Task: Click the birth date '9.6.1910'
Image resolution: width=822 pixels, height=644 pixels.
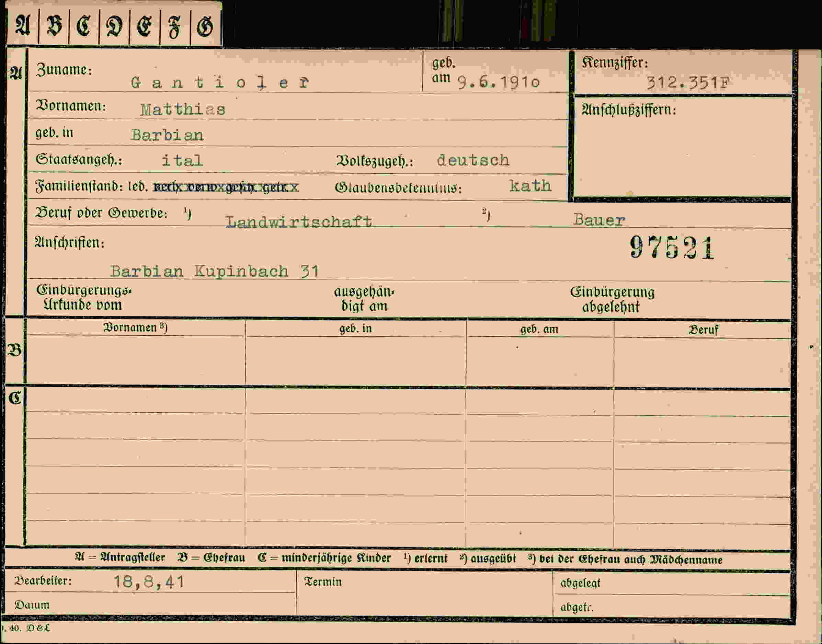Action: click(x=499, y=82)
